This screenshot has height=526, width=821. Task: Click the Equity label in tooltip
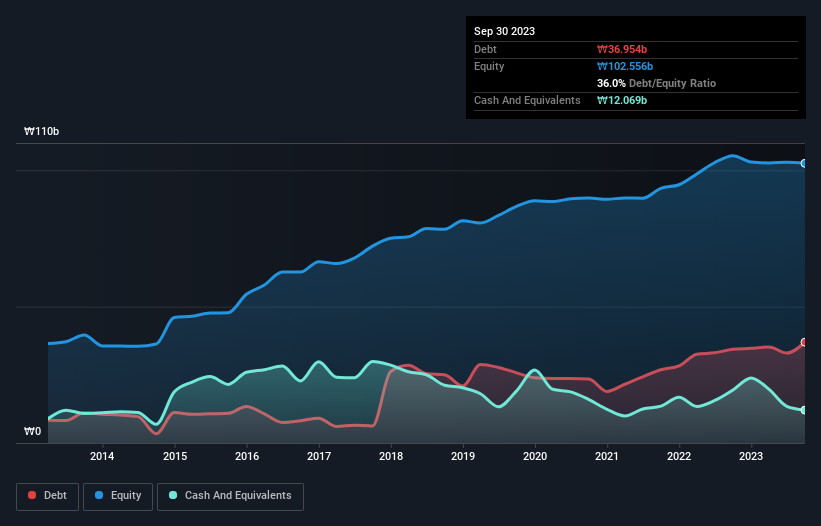coord(489,66)
